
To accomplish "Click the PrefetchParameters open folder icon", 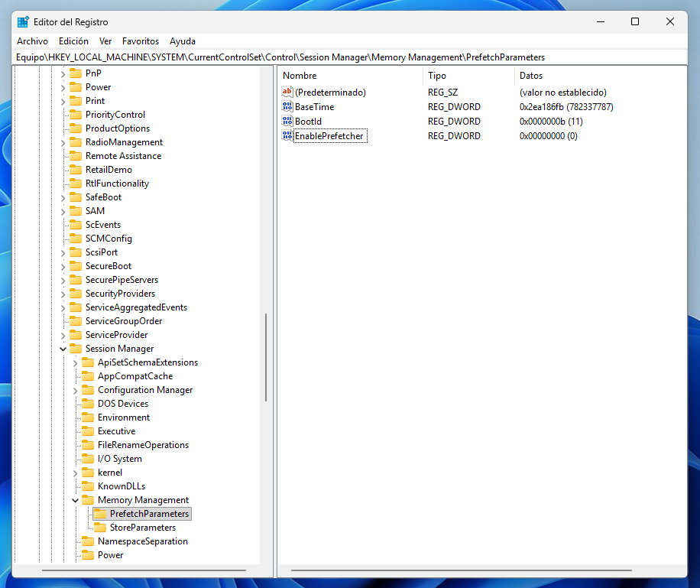I will pos(100,514).
